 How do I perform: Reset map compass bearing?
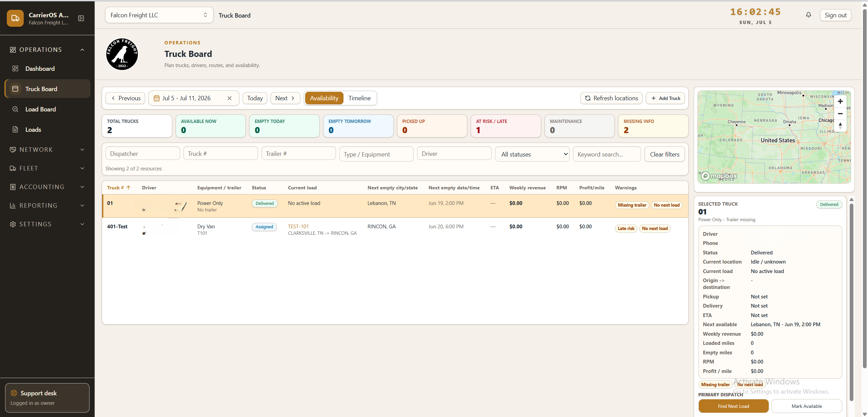[840, 126]
